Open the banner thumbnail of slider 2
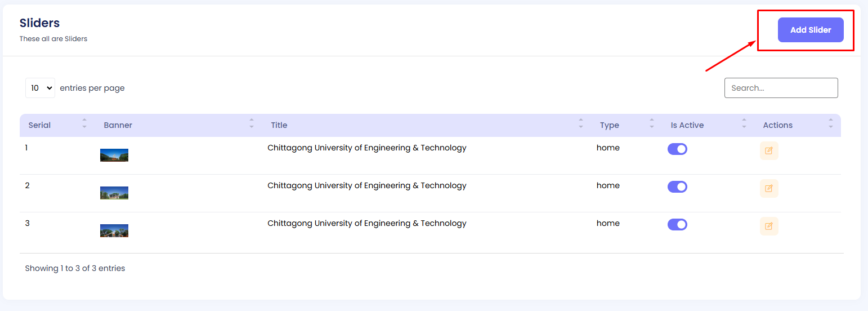Screen dimensions: 868x311 pyautogui.click(x=114, y=193)
